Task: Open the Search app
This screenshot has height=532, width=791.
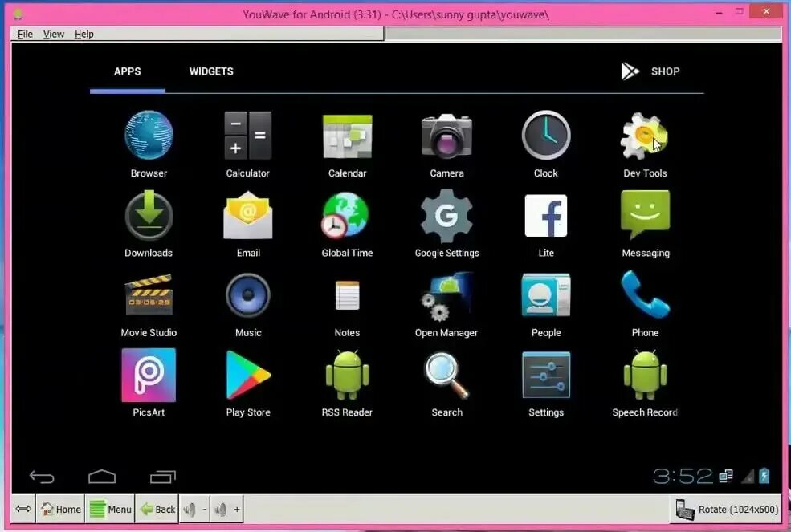Action: 446,376
